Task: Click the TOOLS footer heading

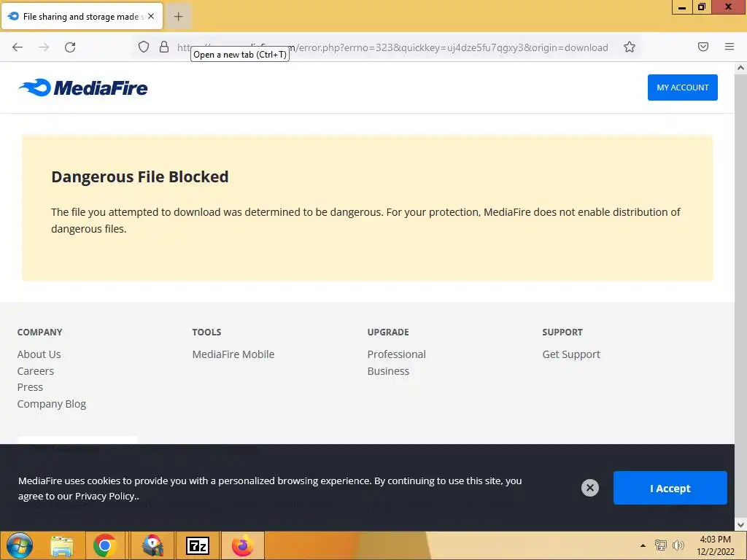Action: pyautogui.click(x=206, y=332)
